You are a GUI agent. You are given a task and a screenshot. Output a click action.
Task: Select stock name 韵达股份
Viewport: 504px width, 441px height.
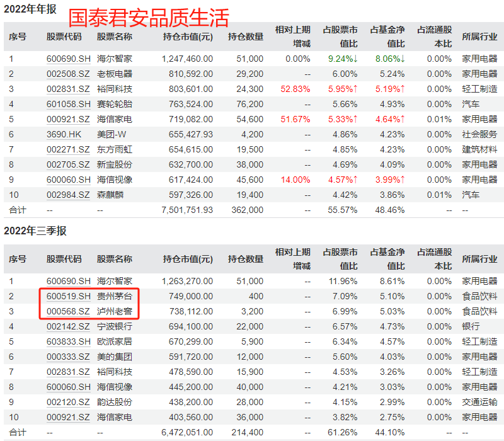(115, 402)
